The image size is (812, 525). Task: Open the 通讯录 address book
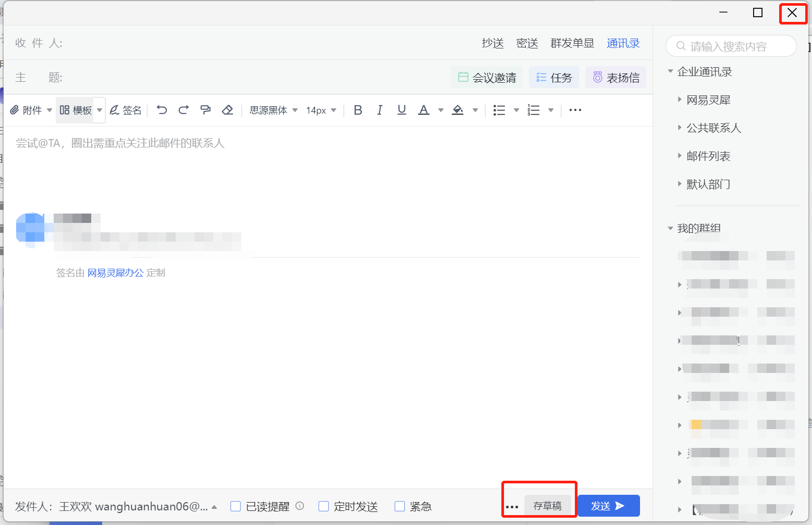point(623,43)
